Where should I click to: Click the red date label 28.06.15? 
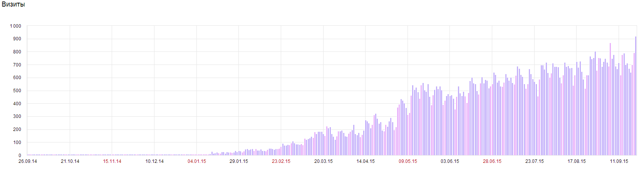coord(492,161)
